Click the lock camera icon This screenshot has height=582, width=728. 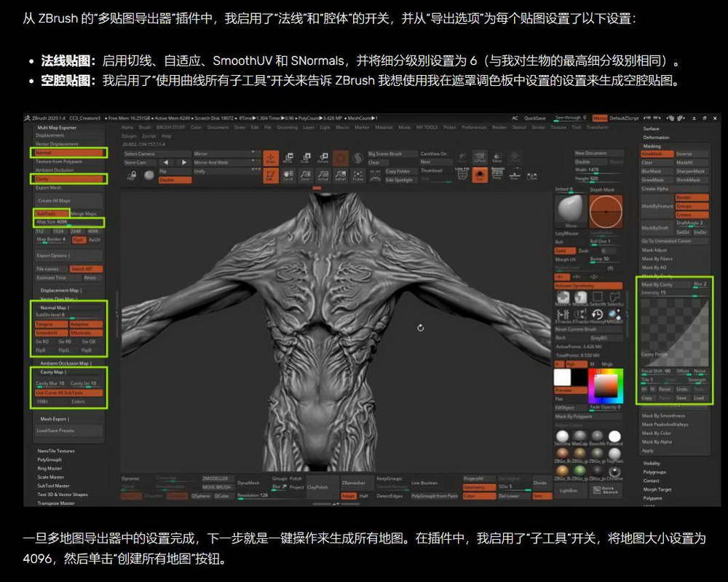coord(132,176)
